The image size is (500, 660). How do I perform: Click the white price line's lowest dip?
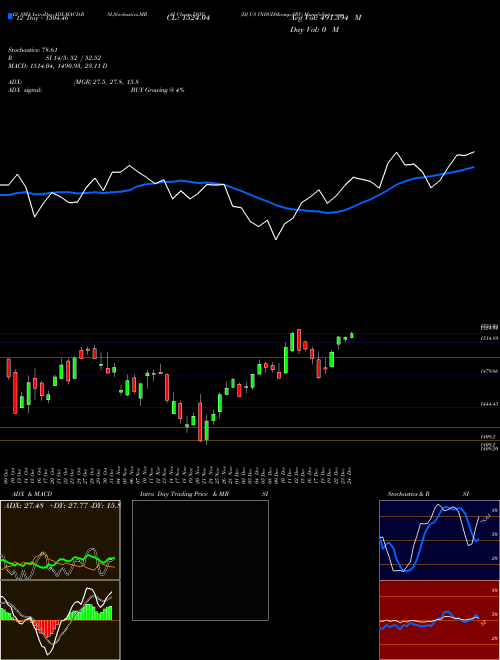point(276,239)
